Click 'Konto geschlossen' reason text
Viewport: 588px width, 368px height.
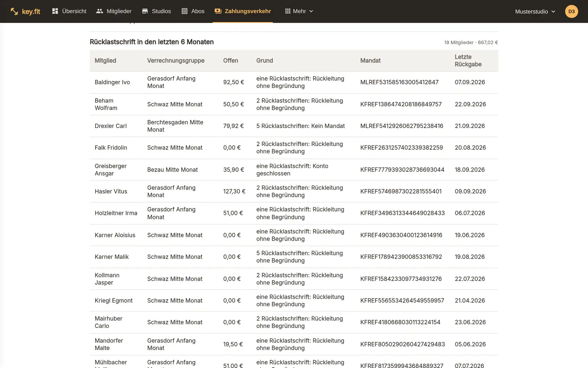pos(292,170)
